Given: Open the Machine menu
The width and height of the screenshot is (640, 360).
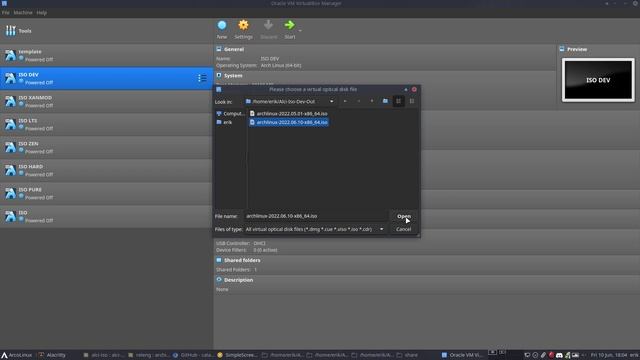Looking at the screenshot, I should 23,13.
